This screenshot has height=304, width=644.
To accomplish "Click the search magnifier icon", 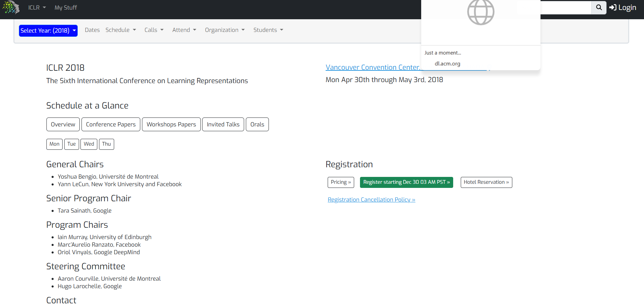I will pos(599,7).
